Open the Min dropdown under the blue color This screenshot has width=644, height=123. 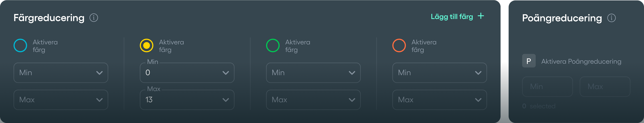tap(61, 73)
